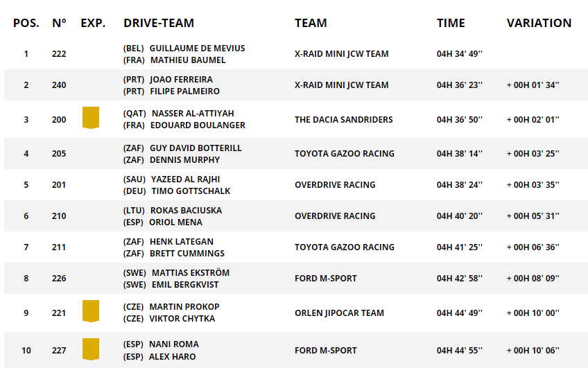Click the yellow flag icon for car 200
The width and height of the screenshot is (588, 368).
point(91,118)
